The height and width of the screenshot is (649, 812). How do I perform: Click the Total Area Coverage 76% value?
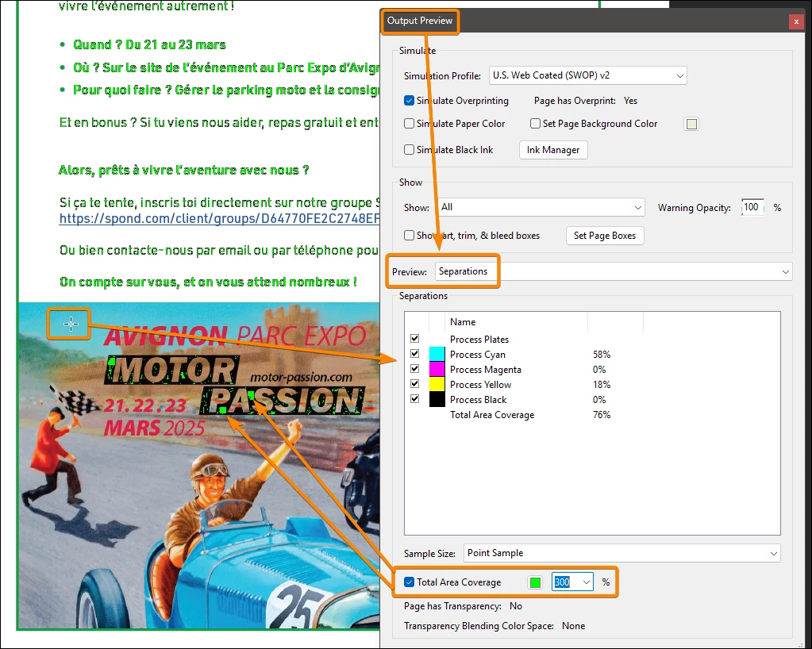pos(602,415)
